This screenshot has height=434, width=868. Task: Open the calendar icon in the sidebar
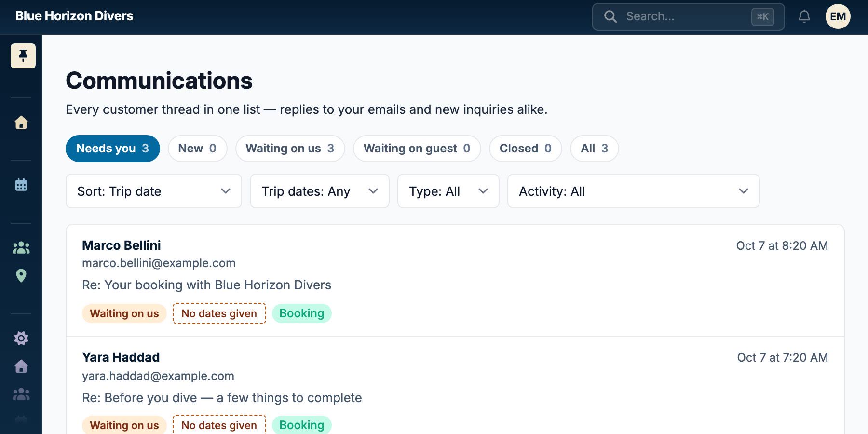click(x=21, y=185)
